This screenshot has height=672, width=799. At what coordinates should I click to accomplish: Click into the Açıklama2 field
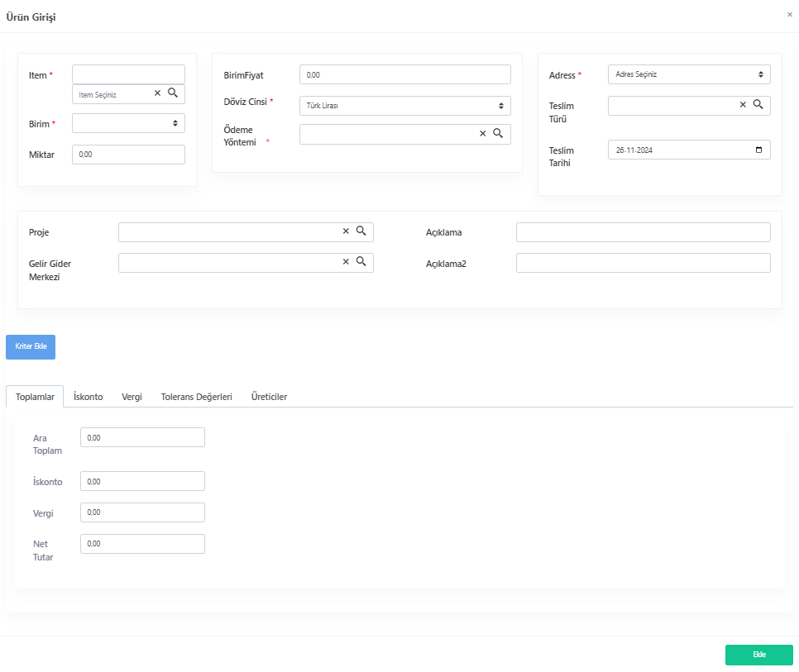click(x=643, y=263)
